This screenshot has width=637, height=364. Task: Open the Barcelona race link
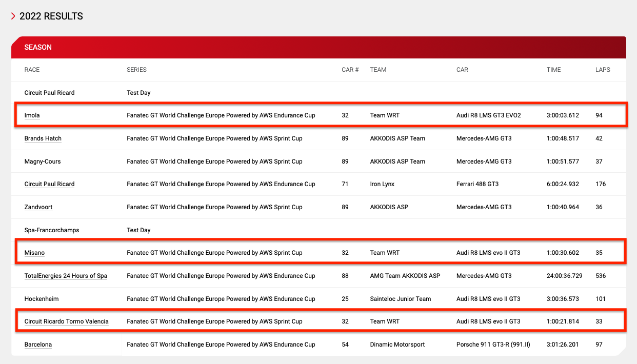coord(38,345)
